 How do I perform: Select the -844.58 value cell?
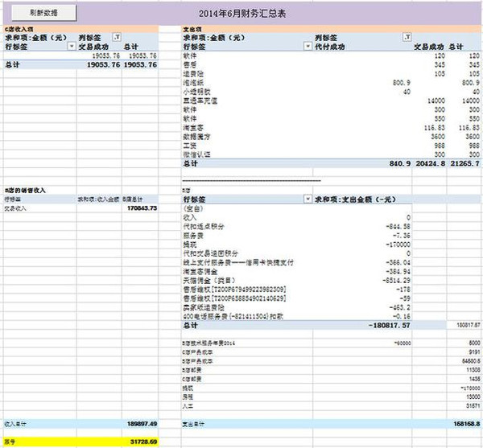tap(398, 227)
